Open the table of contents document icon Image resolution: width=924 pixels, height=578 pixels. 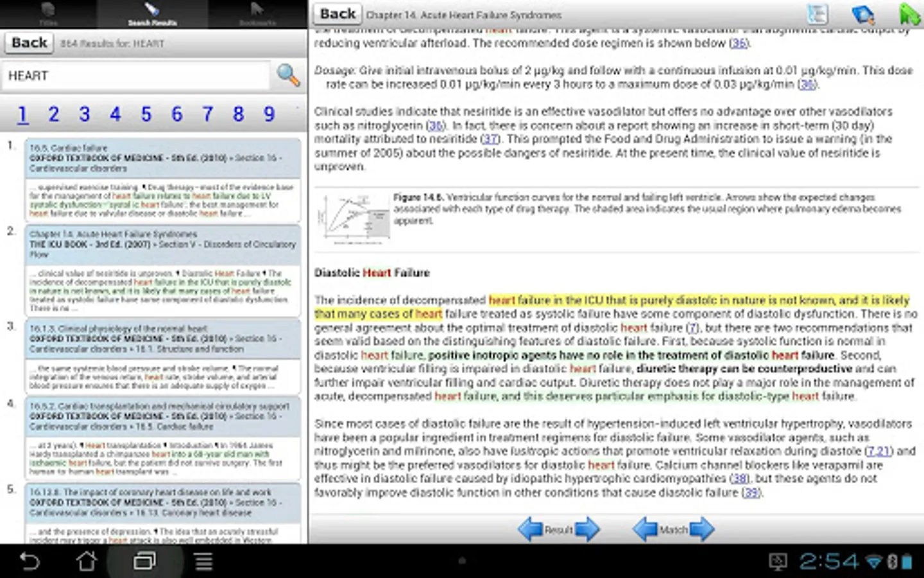pos(817,14)
